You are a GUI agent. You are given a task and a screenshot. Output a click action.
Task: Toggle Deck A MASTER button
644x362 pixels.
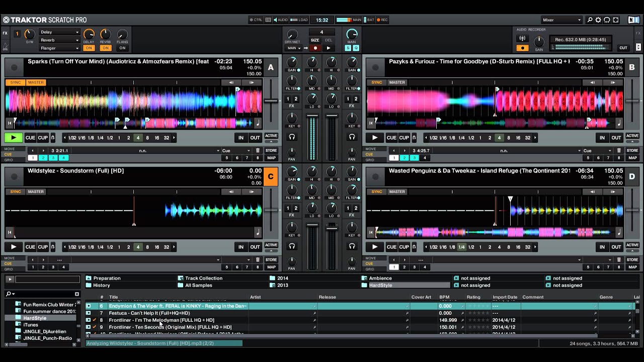(x=36, y=82)
